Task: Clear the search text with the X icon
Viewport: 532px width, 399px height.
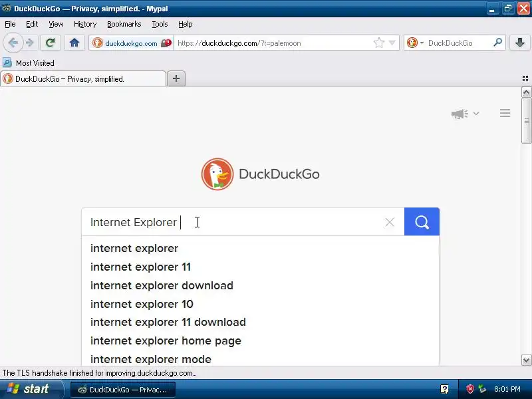Action: [390, 222]
